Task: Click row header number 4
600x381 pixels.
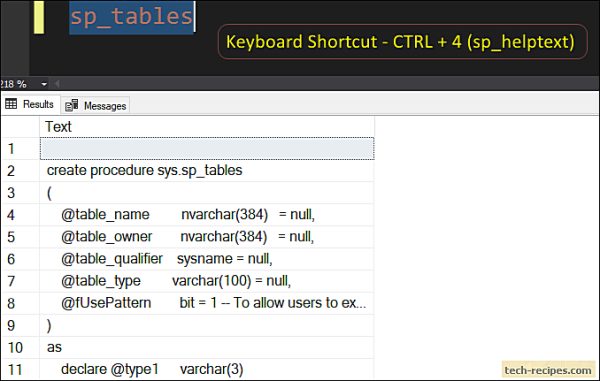Action: coord(20,215)
